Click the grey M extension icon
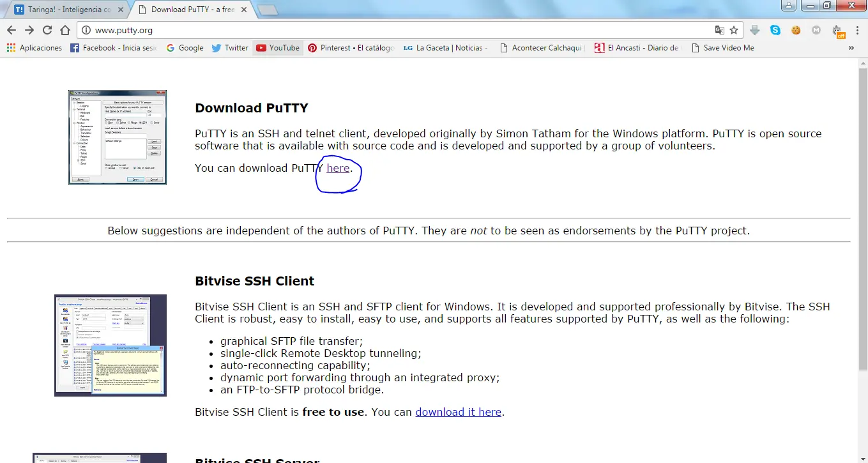This screenshot has width=868, height=463. pos(816,30)
